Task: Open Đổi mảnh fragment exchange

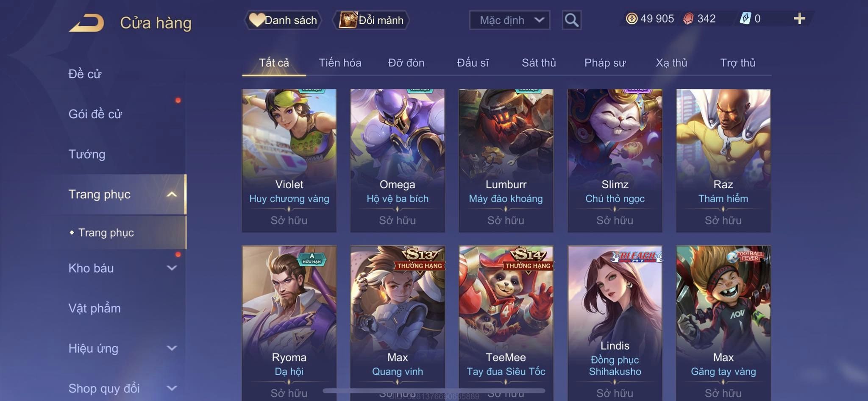Action: (x=371, y=20)
